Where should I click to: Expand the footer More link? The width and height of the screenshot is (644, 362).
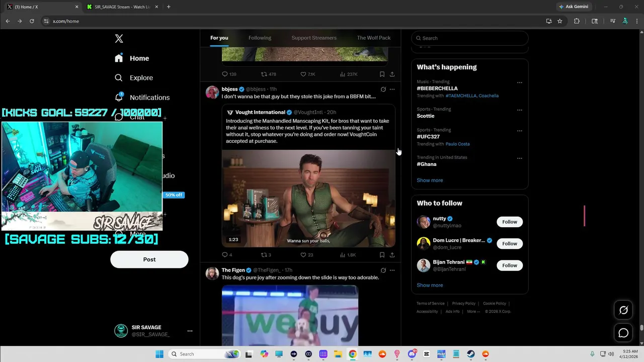(473, 312)
